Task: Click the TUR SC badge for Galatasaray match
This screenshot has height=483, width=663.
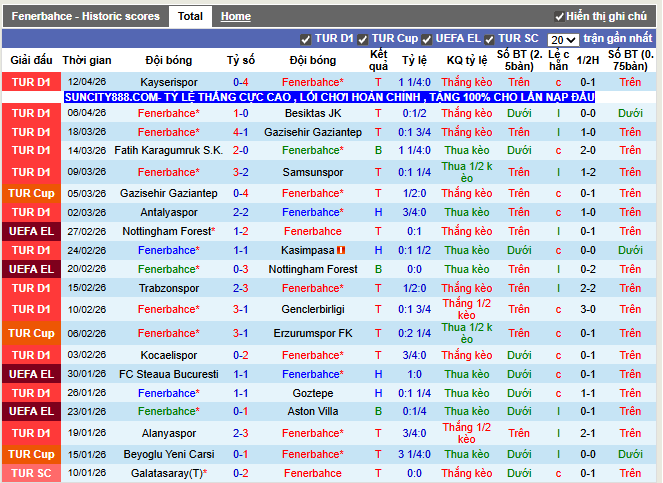Action: pyautogui.click(x=31, y=473)
